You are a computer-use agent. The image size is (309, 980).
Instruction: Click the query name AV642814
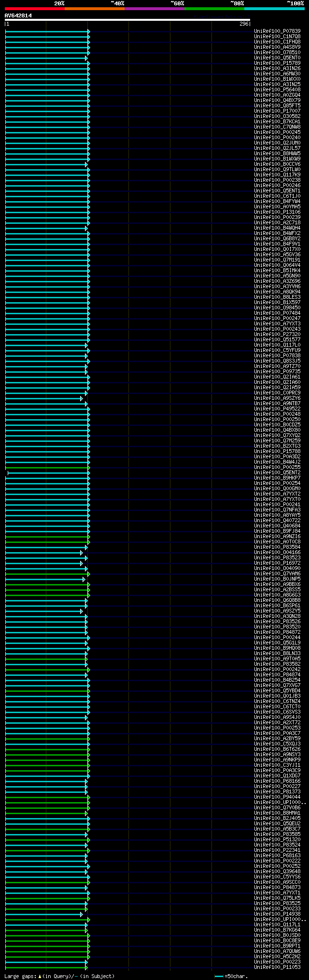coord(18,15)
